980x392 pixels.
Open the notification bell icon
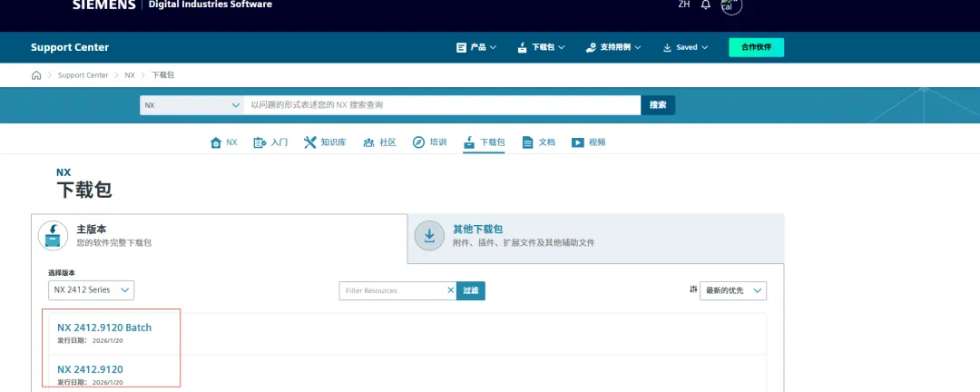click(x=706, y=5)
